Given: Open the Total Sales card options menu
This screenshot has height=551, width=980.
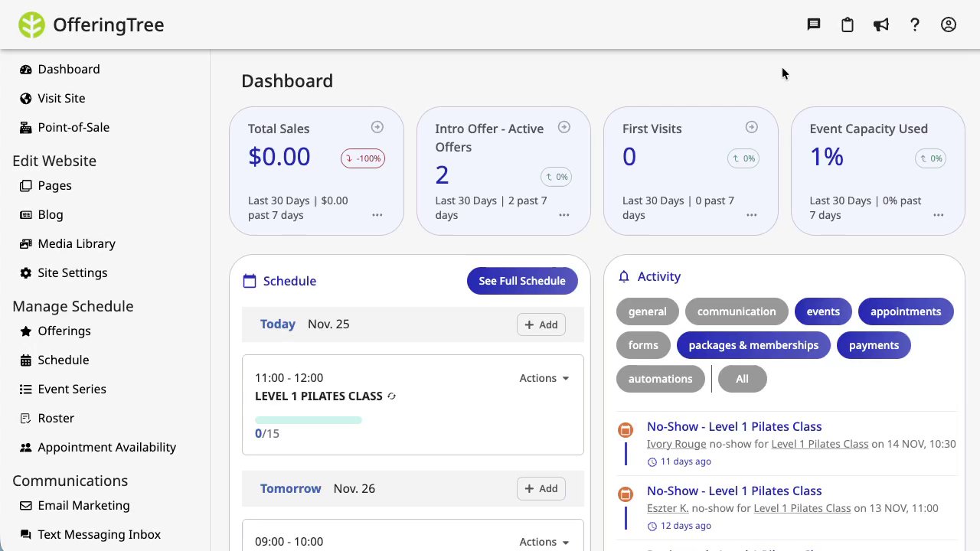Looking at the screenshot, I should [x=377, y=215].
